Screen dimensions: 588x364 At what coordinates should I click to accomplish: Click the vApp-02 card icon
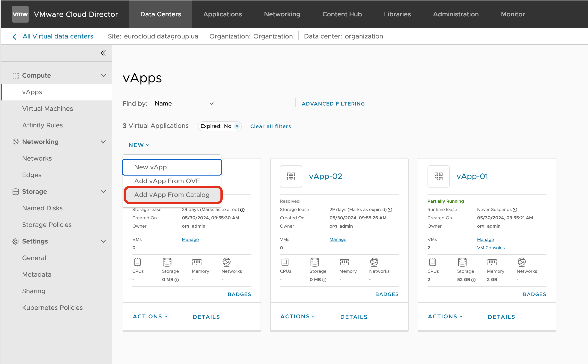[x=291, y=176]
